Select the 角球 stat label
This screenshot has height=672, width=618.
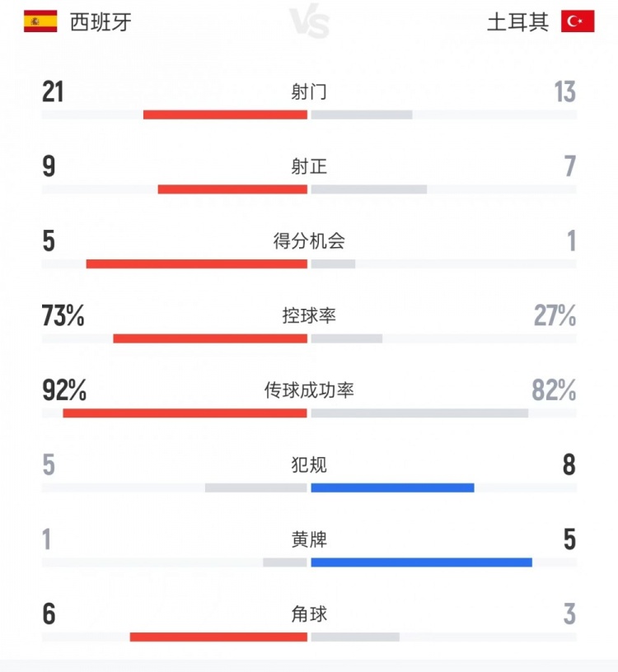click(309, 614)
